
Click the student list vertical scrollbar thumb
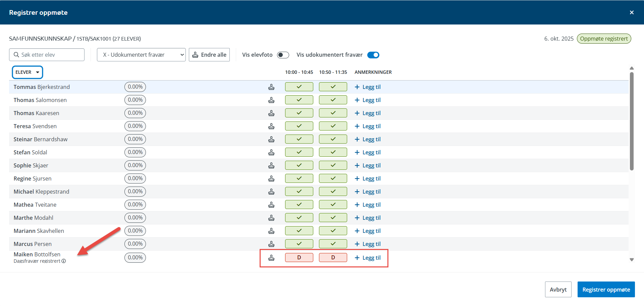pos(632,121)
